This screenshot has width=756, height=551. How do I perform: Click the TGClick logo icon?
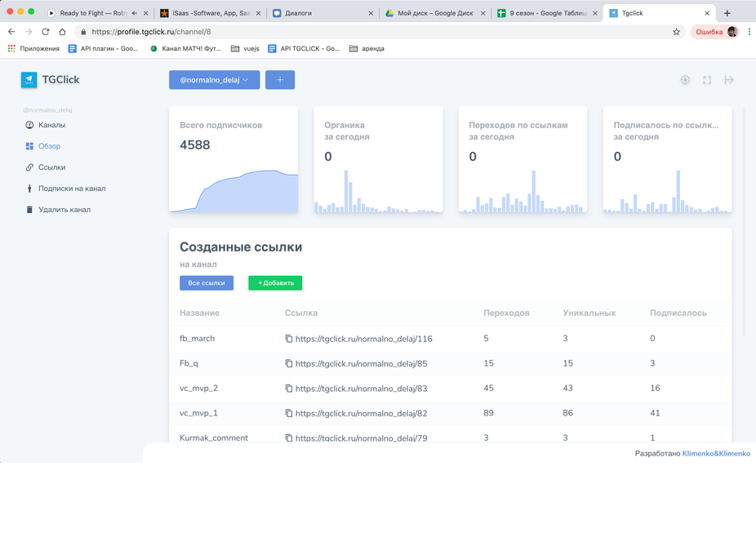coord(29,80)
